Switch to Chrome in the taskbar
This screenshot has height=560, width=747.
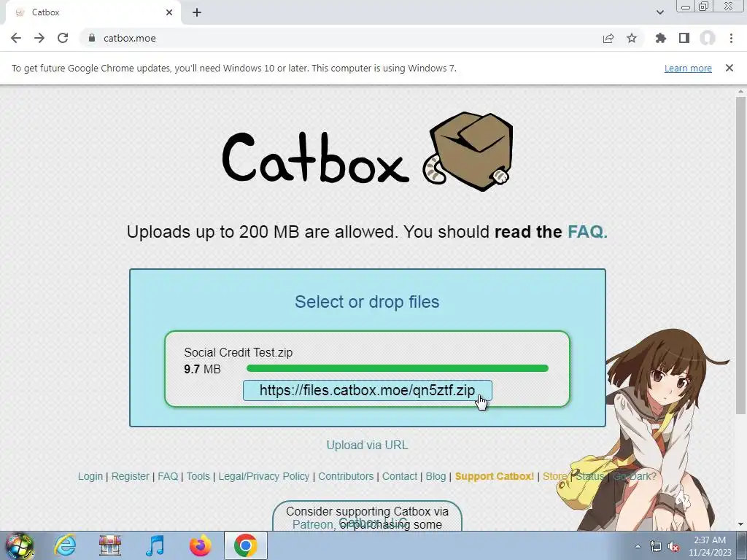(x=246, y=545)
